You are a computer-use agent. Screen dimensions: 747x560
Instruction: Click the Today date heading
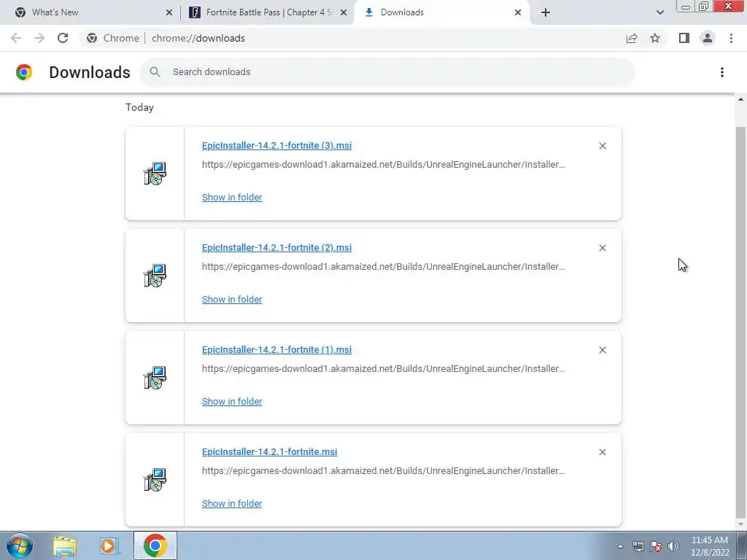coord(139,108)
